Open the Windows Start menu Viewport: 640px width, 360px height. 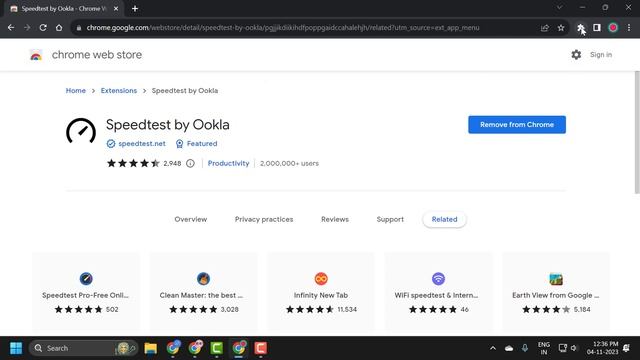(16, 348)
